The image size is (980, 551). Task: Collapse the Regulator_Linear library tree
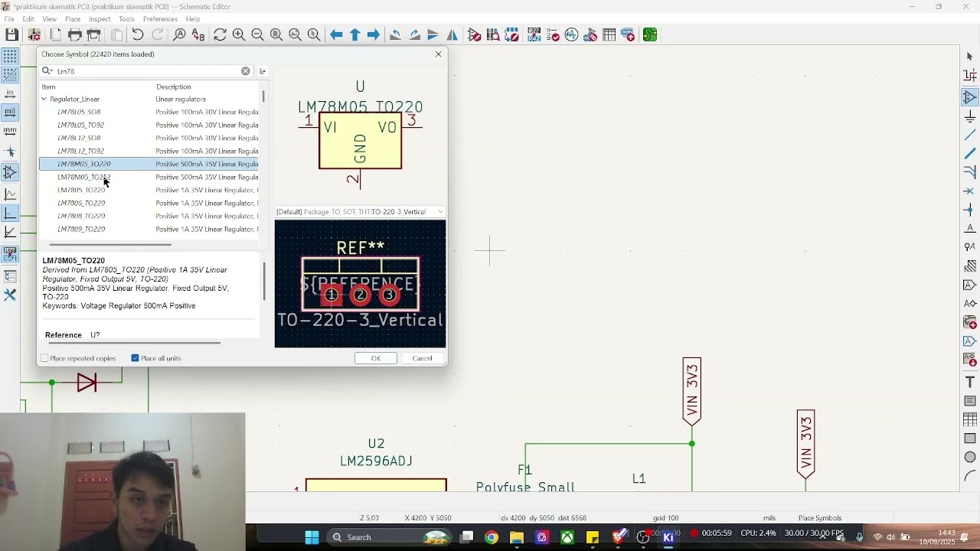coord(44,99)
